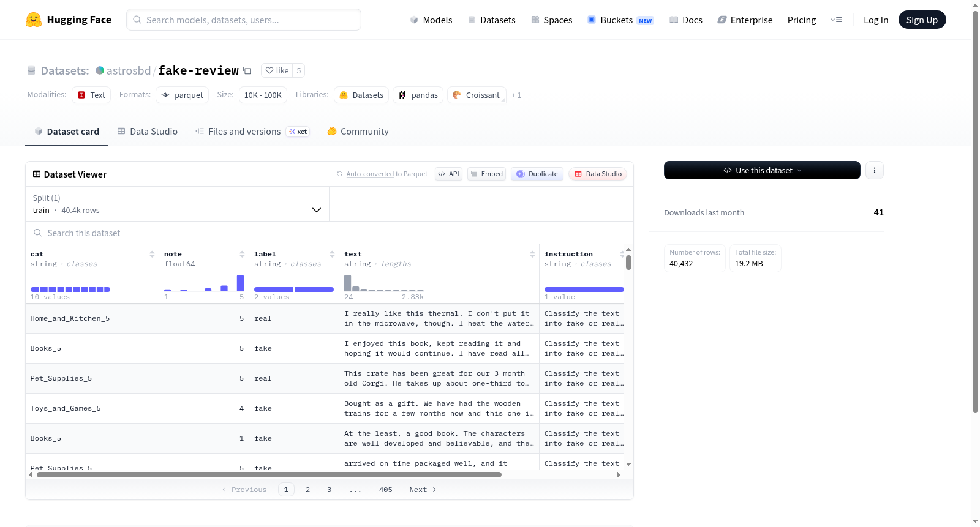The width and height of the screenshot is (980, 527).
Task: Click the vertical scrollbar of the table
Action: click(628, 263)
